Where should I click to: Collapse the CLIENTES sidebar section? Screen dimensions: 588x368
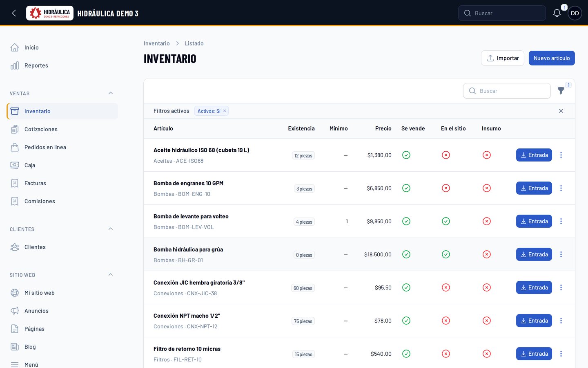111,229
